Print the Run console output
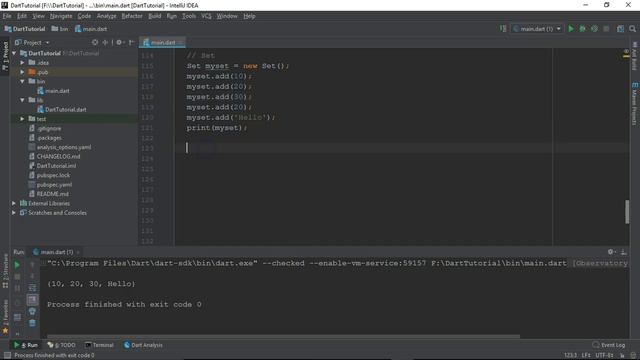 [x=32, y=311]
